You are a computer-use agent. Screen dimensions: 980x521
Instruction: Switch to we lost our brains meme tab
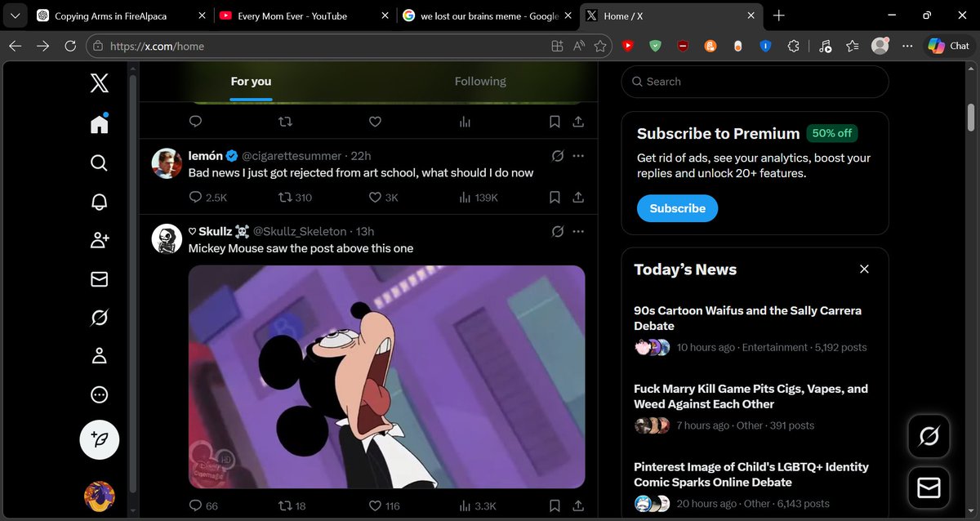487,16
